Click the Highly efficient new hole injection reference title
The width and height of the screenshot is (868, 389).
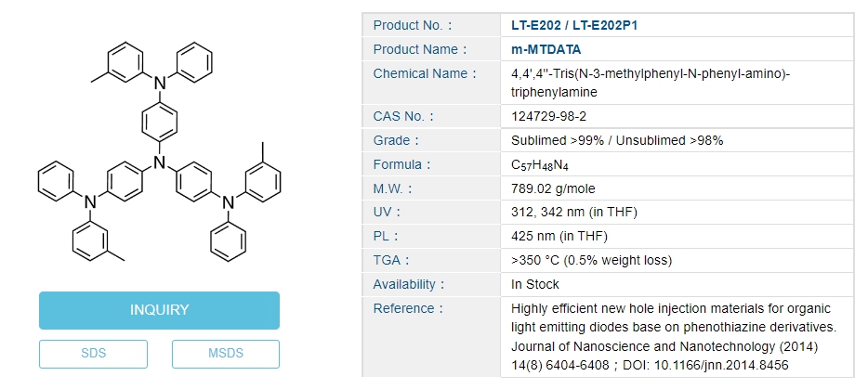click(x=671, y=308)
